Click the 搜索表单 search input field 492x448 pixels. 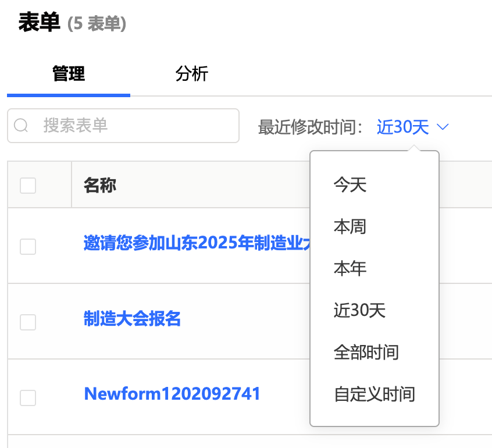pyautogui.click(x=134, y=126)
